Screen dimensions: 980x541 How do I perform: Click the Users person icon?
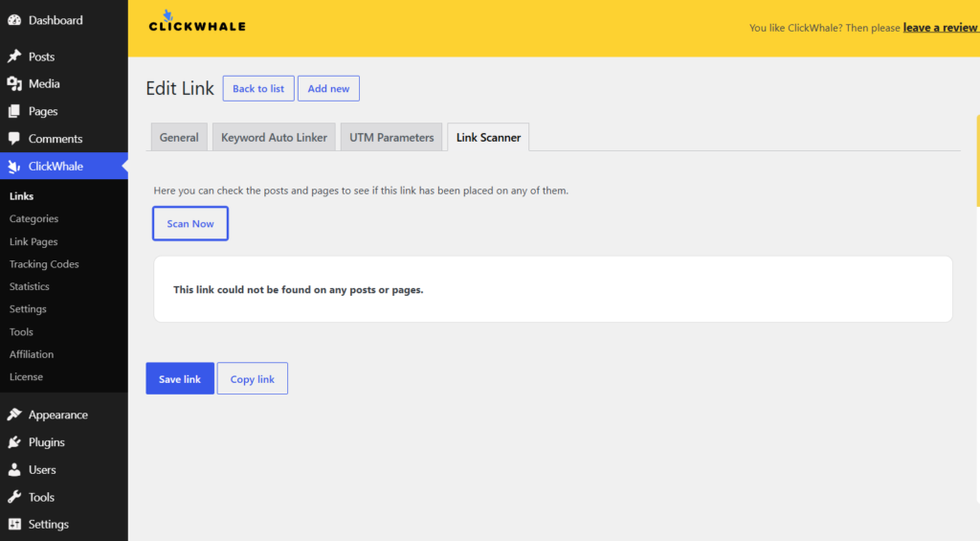click(x=14, y=470)
